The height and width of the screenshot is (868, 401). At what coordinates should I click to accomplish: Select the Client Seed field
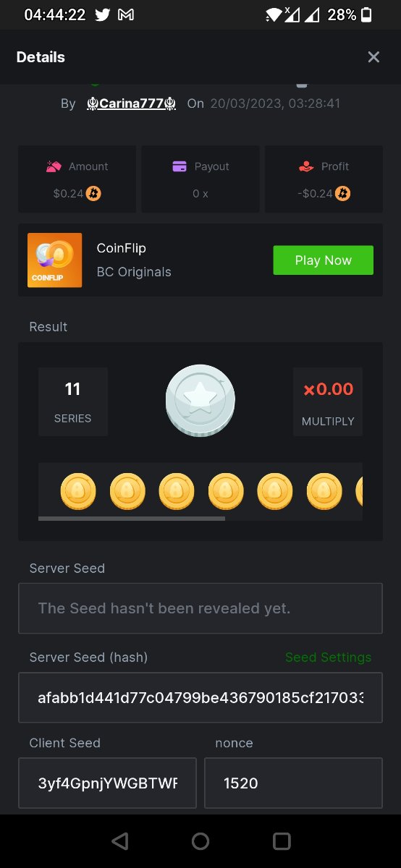[x=107, y=783]
